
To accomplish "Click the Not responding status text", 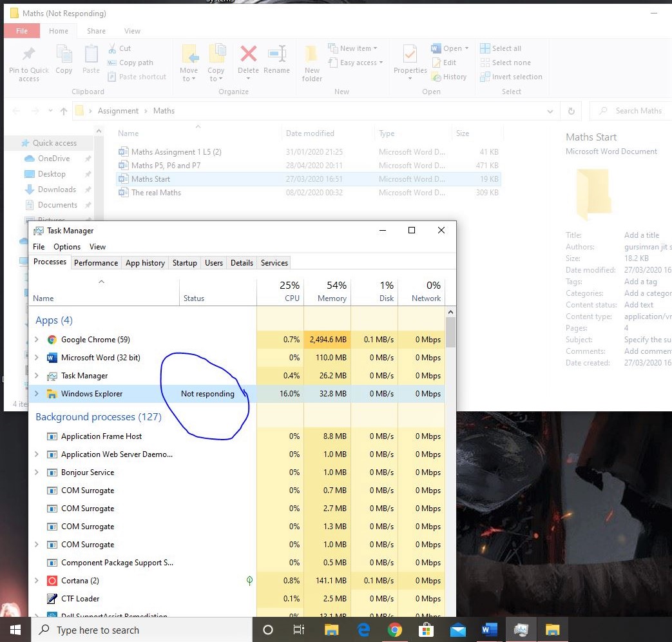I will pos(207,394).
